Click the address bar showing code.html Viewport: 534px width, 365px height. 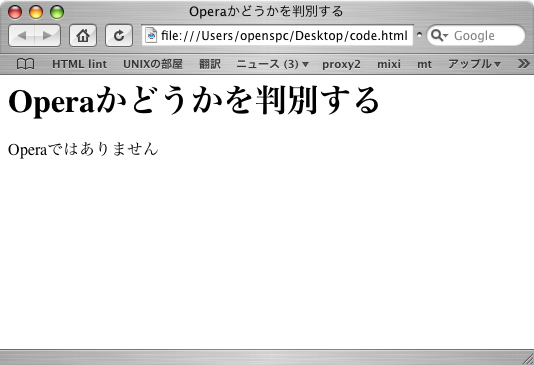pos(277,35)
